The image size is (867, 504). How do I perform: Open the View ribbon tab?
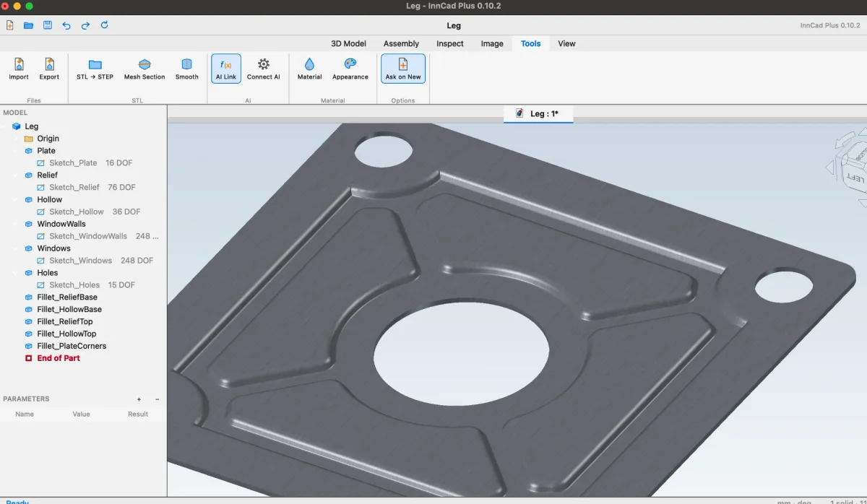[567, 43]
